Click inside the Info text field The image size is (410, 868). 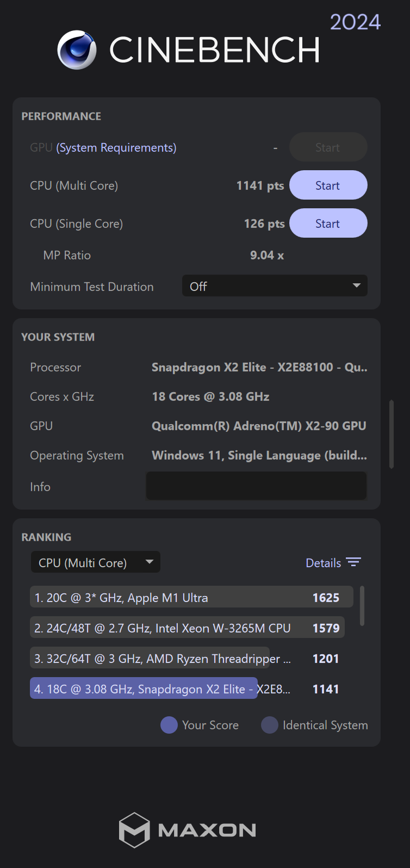point(256,486)
